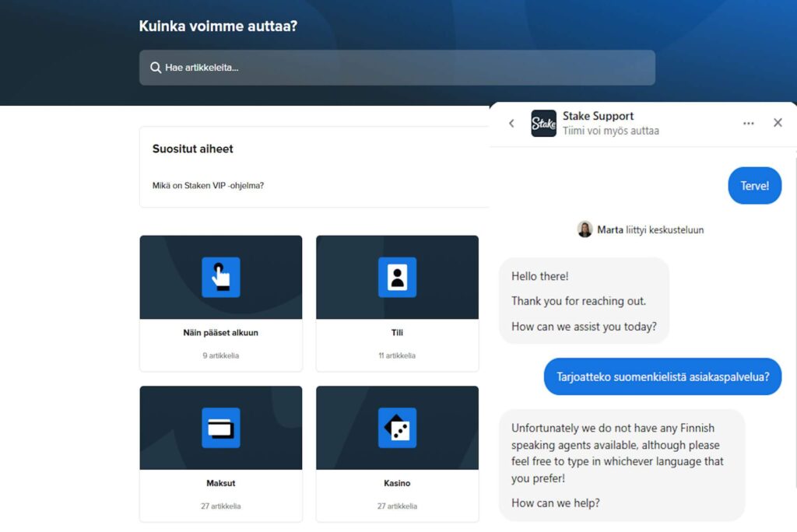The image size is (797, 532).
Task: Click the 'Terve!' sent message bubble
Action: (x=754, y=186)
